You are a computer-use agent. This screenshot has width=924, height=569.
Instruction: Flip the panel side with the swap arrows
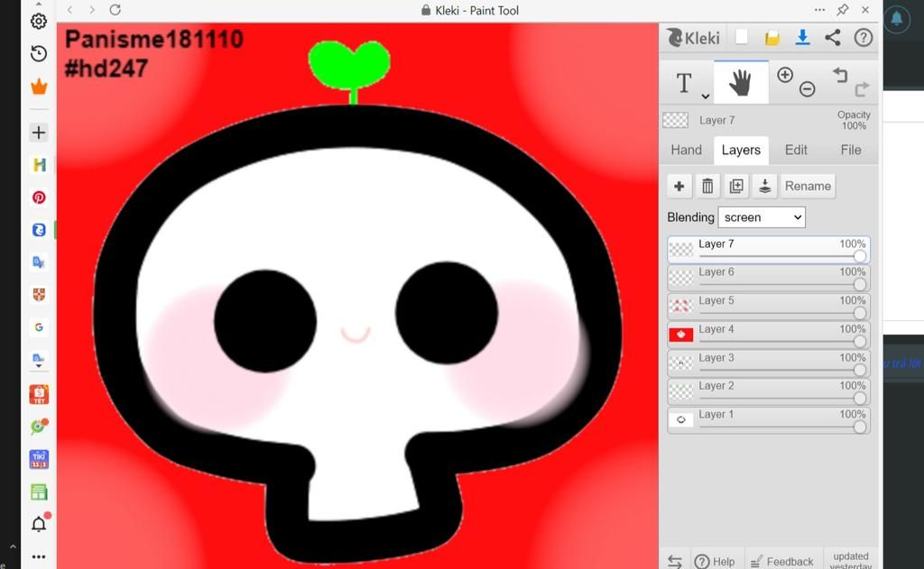(x=675, y=562)
